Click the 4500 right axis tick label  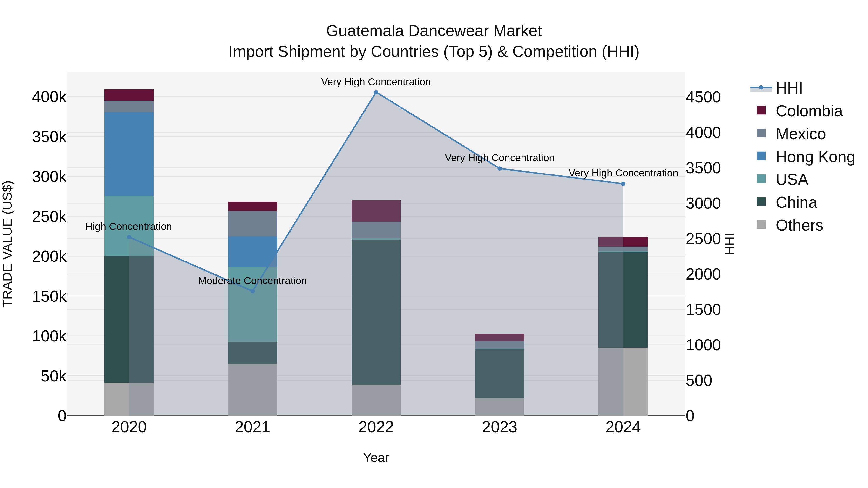(x=703, y=97)
